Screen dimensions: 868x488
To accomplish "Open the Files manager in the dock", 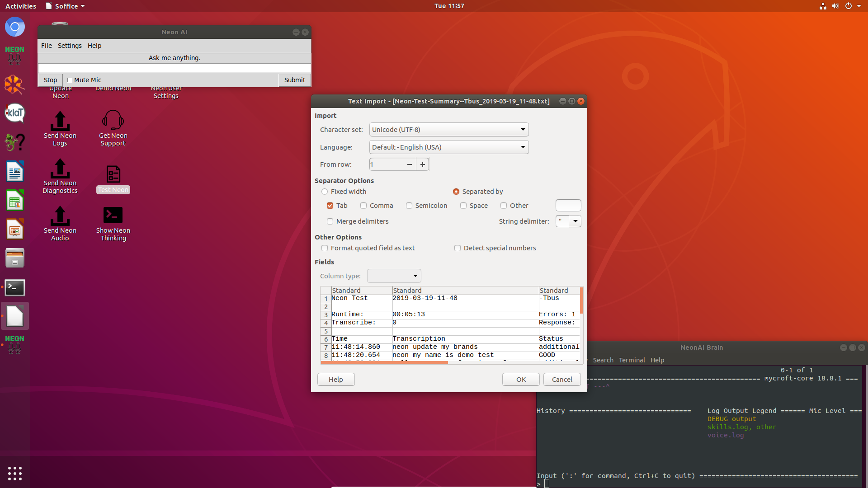I will [15, 258].
